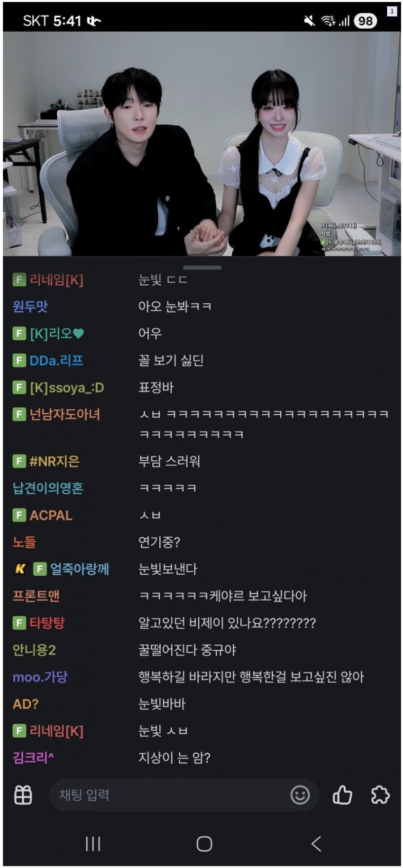Tap the chat message 연기중? from 노들
403x868 pixels.
(159, 542)
